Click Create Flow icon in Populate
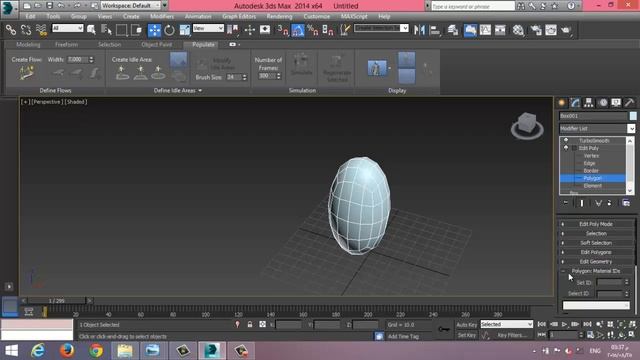 26,73
